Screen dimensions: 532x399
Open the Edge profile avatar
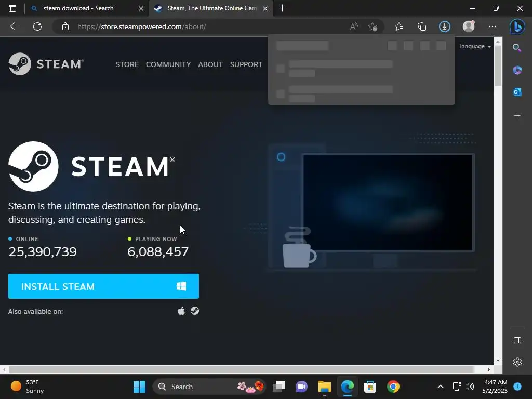pyautogui.click(x=469, y=26)
